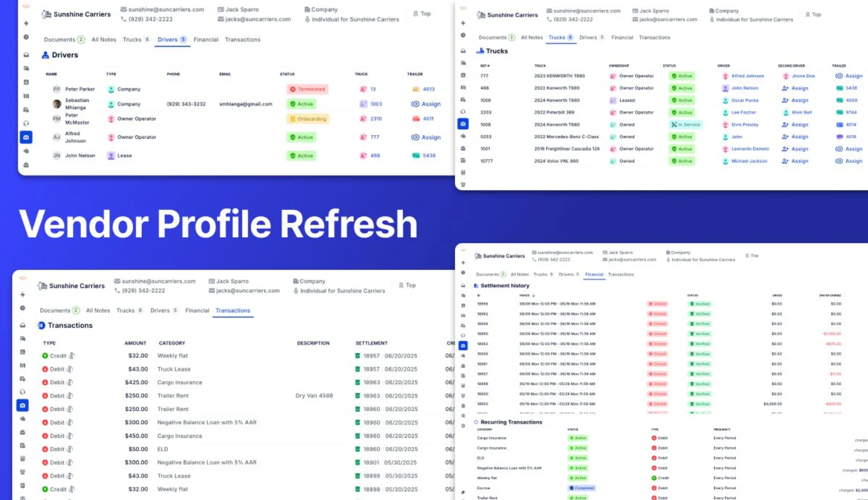The width and height of the screenshot is (868, 500).
Task: Open All Notes tab in Transactions panel
Action: 98,311
